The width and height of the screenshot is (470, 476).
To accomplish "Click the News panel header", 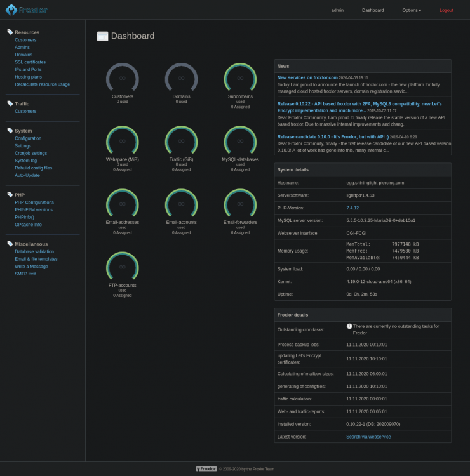I will coord(363,66).
